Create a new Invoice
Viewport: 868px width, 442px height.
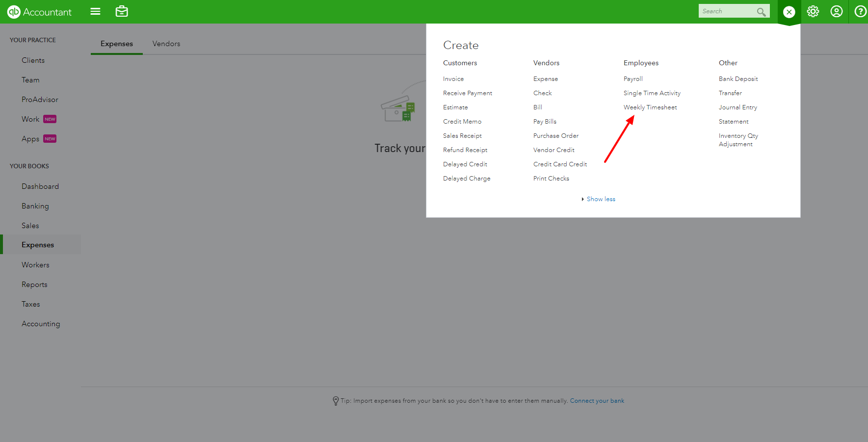(453, 78)
